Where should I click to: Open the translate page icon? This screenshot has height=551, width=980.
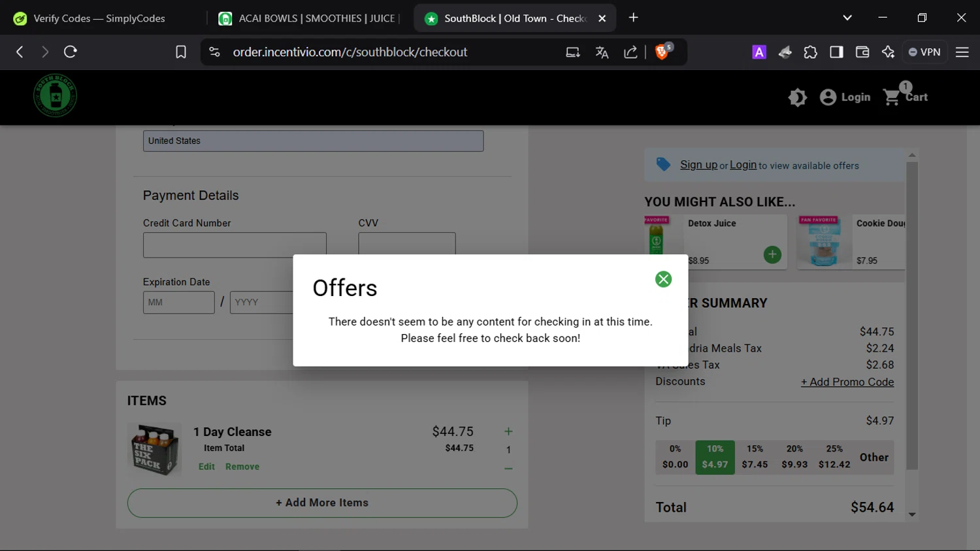[x=602, y=52]
